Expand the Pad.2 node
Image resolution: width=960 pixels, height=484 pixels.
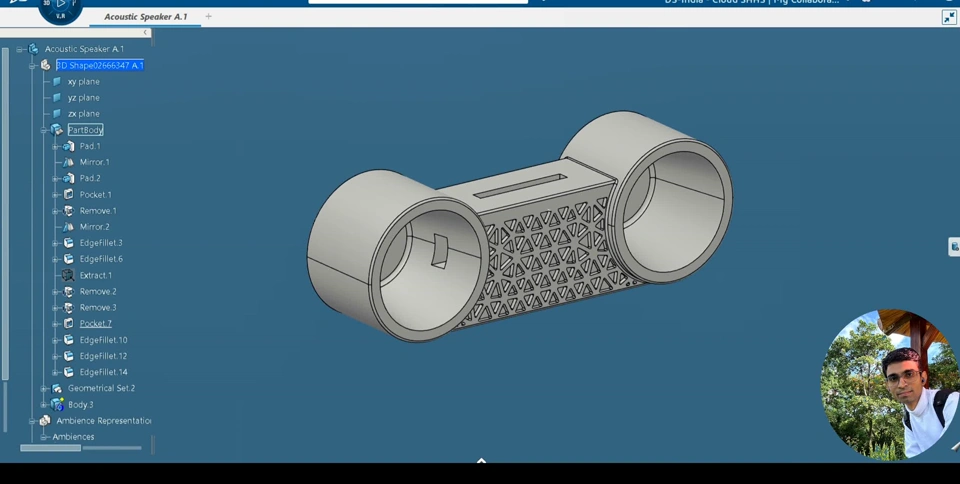(55, 179)
